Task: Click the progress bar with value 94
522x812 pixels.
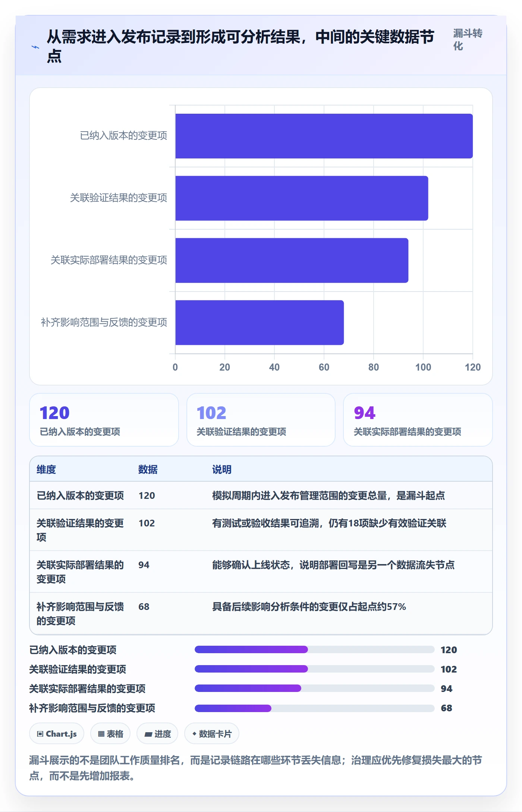Action: [315, 688]
